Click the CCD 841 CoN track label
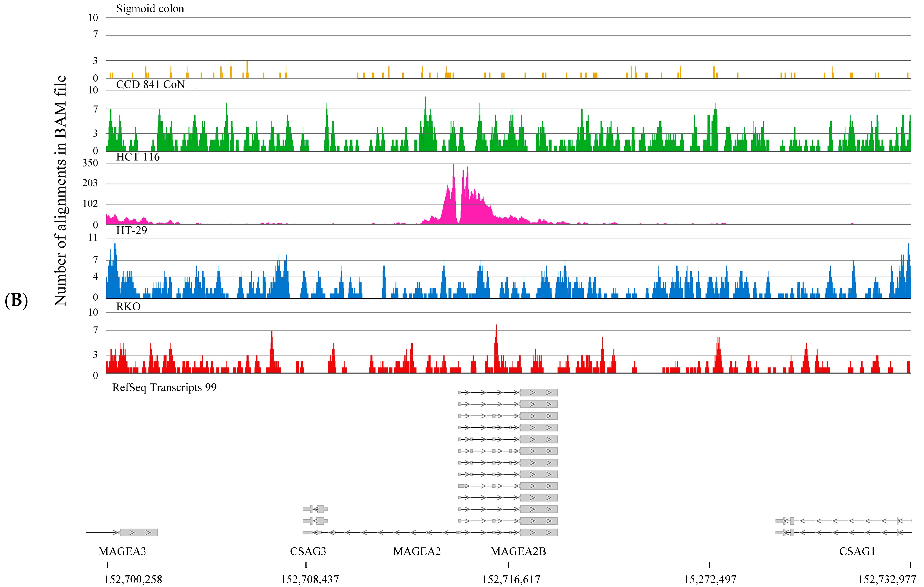 pyautogui.click(x=151, y=84)
